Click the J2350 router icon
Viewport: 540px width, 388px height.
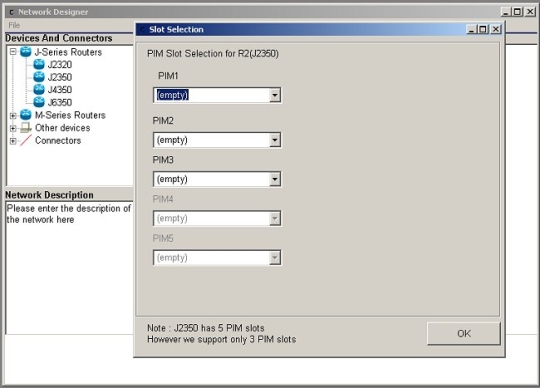click(39, 77)
